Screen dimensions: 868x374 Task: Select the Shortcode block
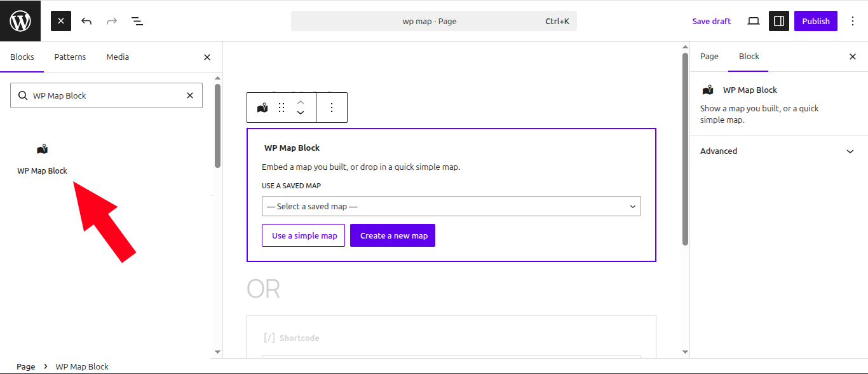(451, 338)
